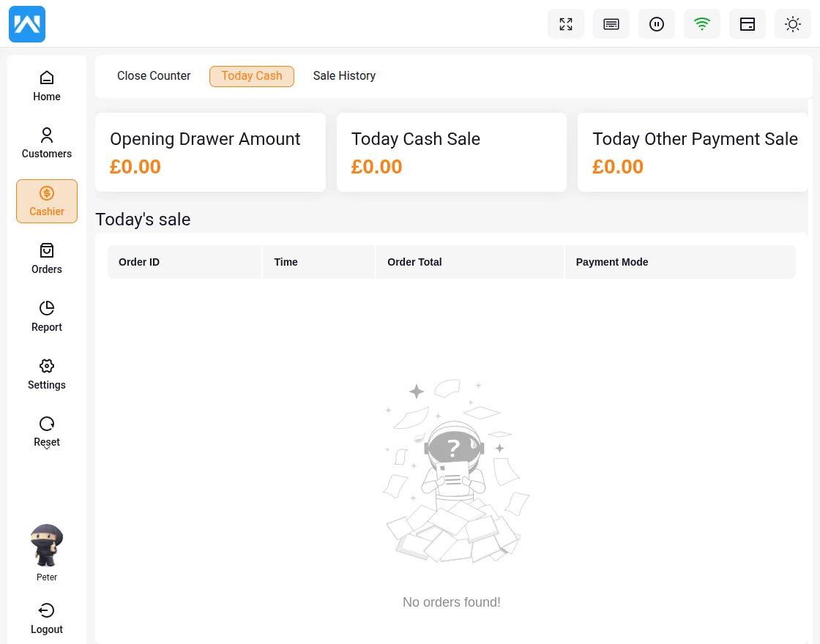
Task: Select the Cashier sidebar item
Action: click(47, 201)
